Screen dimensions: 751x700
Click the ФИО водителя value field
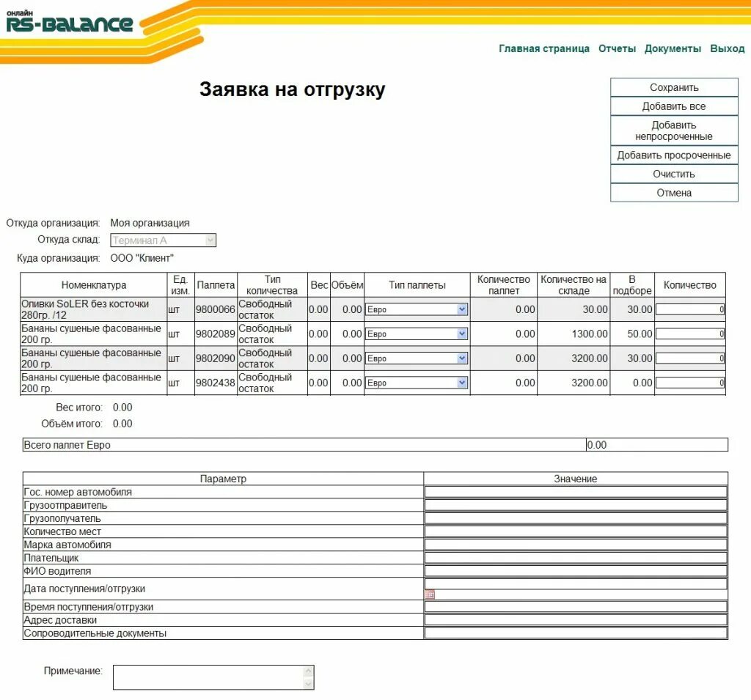576,571
